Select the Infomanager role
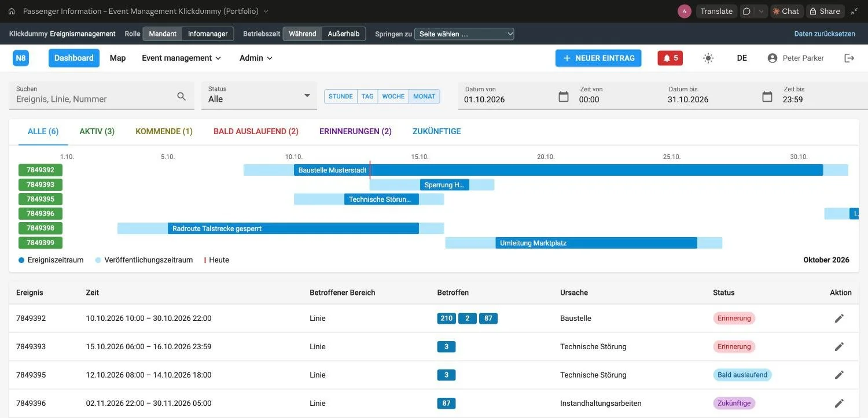This screenshot has width=868, height=418. (208, 34)
